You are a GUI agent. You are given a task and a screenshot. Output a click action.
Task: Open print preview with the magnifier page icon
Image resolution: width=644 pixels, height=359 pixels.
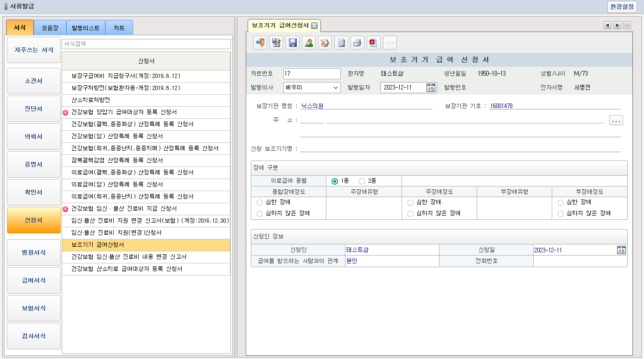click(341, 43)
